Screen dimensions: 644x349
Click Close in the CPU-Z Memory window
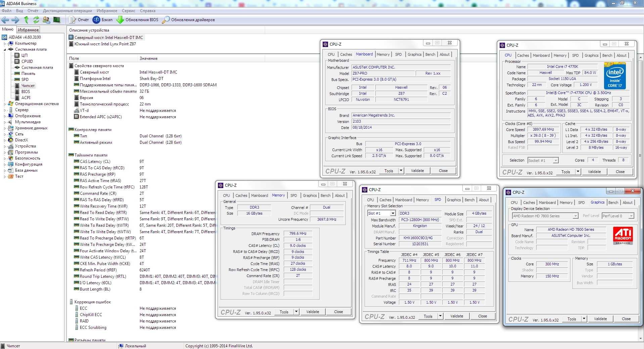[x=338, y=312]
